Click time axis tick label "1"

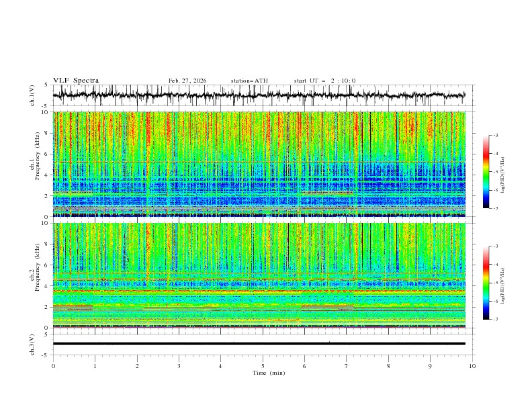(95, 366)
